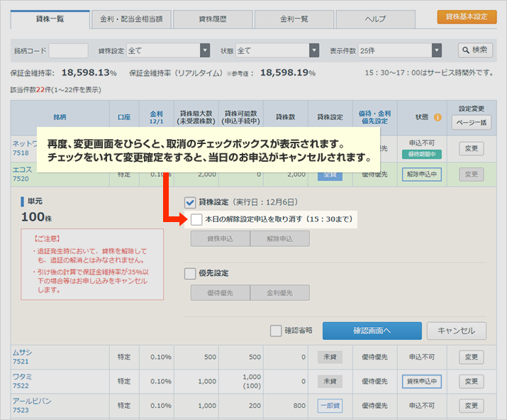Check 本日の解除設定申込を取り消す checkbox
Screen dimensions: 507x420
click(x=196, y=220)
